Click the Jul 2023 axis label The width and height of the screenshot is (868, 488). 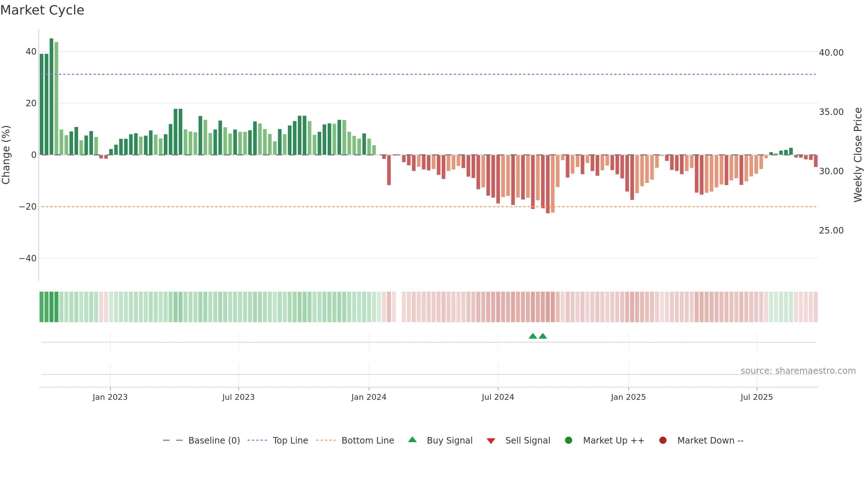[239, 397]
